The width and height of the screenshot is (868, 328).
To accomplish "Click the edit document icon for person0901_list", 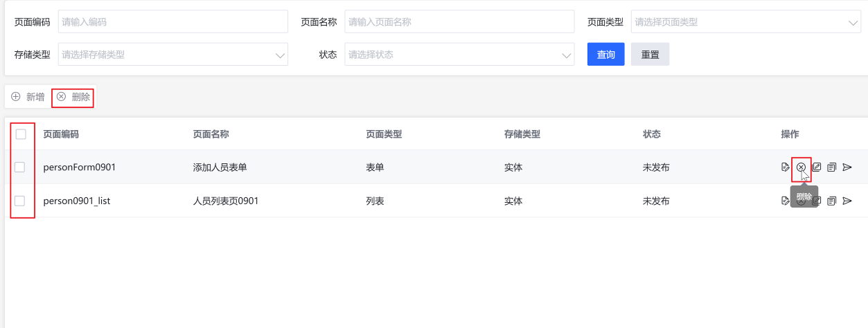I will [785, 201].
